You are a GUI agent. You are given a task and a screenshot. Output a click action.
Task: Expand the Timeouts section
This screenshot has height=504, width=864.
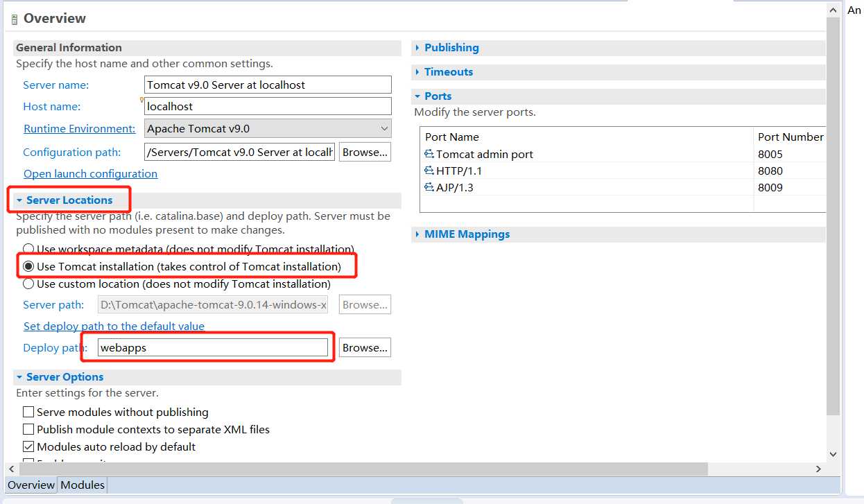tap(417, 72)
